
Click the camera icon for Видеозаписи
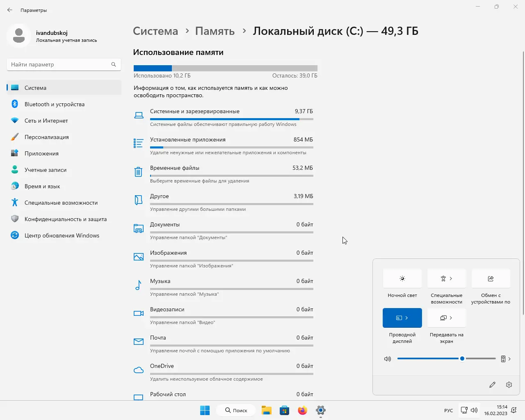pos(139,313)
